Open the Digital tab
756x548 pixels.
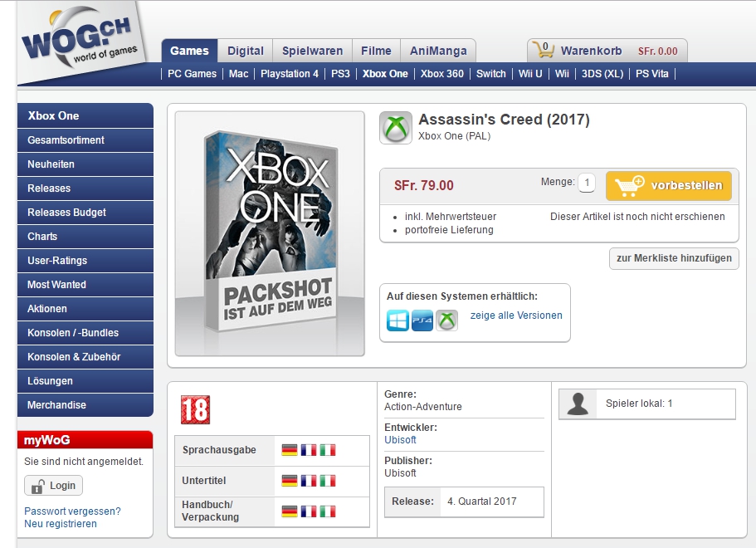[x=246, y=51]
